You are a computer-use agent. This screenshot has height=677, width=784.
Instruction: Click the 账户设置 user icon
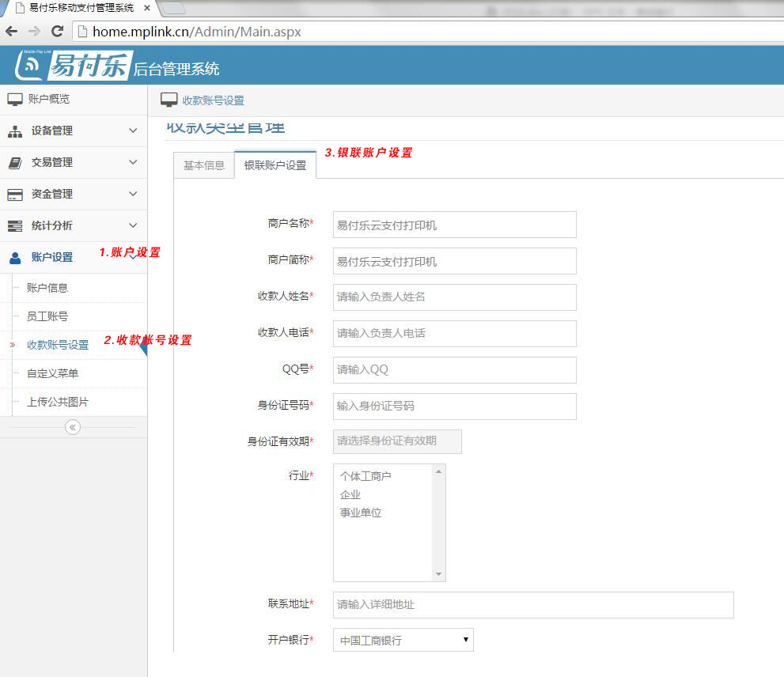point(15,258)
